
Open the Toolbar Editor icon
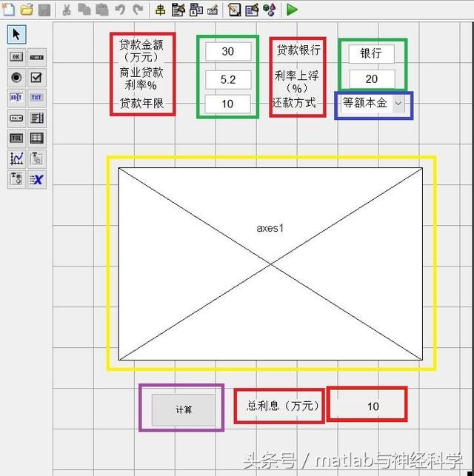point(213,10)
